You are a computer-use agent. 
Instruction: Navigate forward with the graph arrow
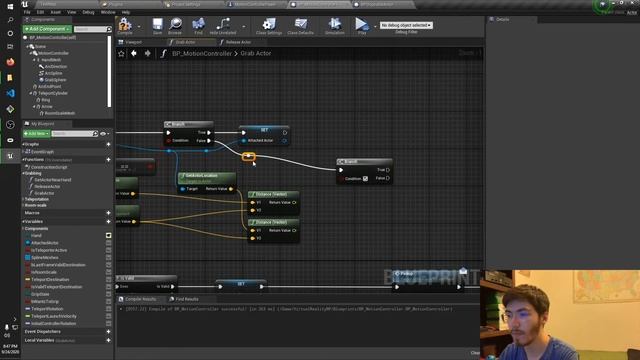coord(147,53)
